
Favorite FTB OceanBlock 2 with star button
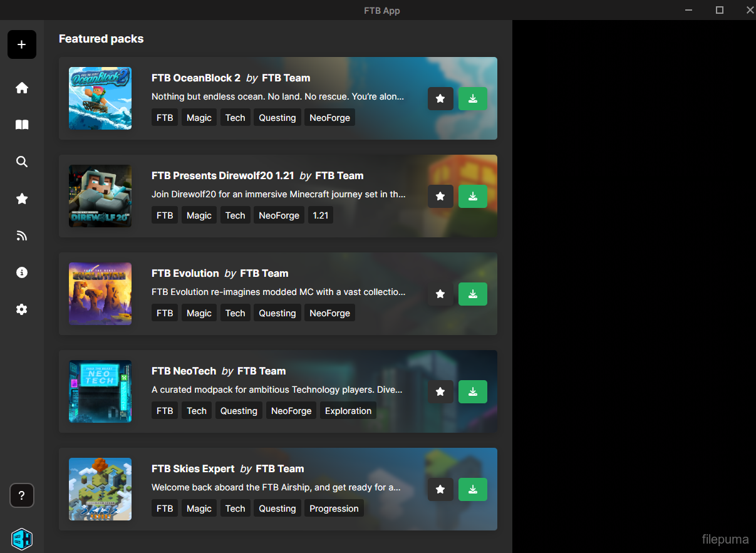tap(440, 98)
